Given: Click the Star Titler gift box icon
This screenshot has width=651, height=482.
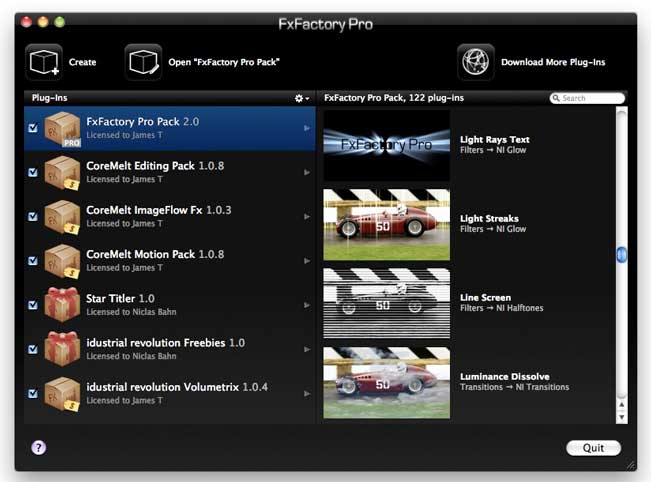Looking at the screenshot, I should click(62, 305).
